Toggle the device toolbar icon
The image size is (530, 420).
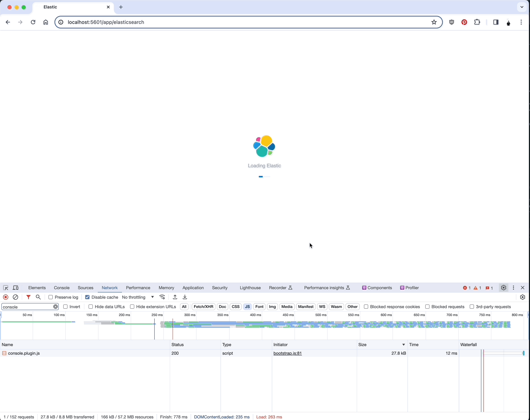tap(15, 288)
